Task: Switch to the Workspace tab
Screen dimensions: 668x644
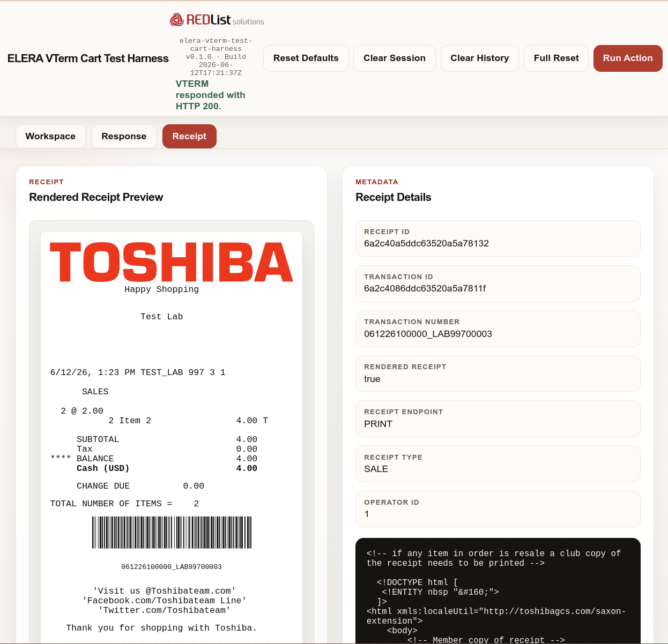Action: coord(50,137)
